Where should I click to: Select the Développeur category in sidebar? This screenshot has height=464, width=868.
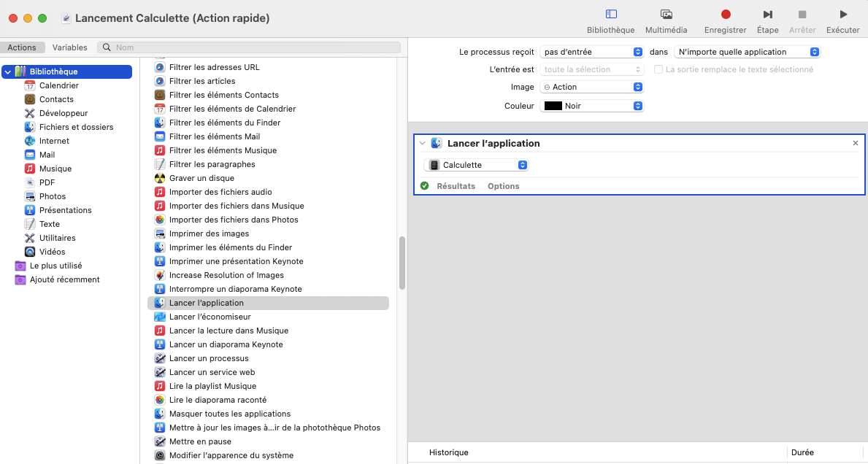[x=63, y=113]
